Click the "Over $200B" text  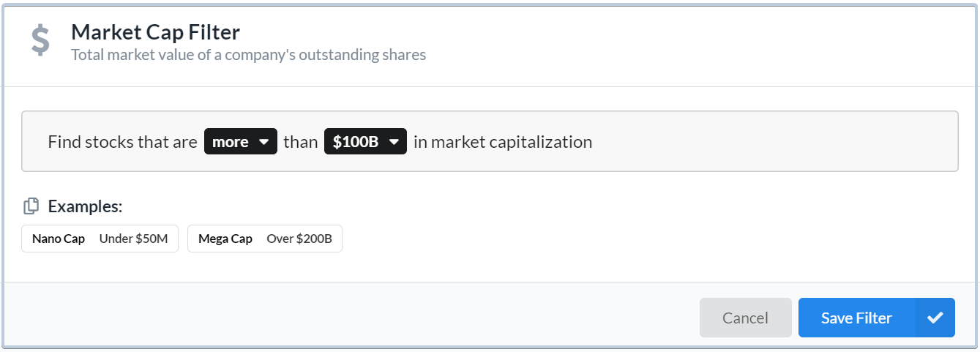pos(299,239)
